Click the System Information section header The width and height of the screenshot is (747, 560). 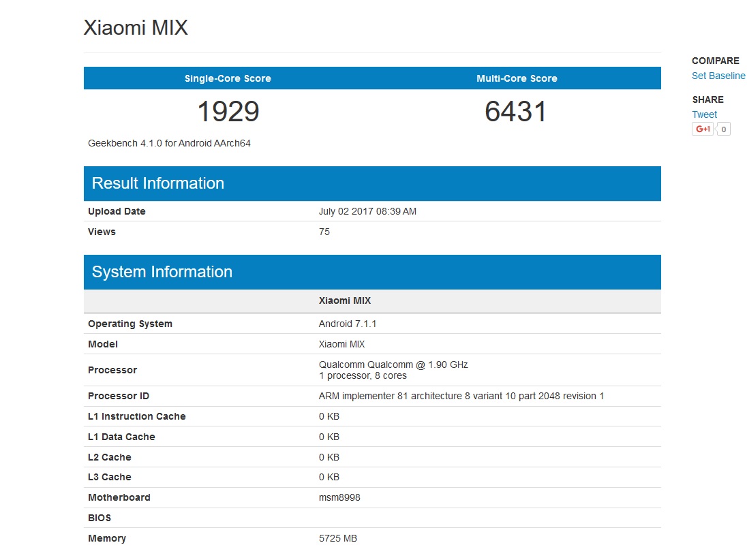(372, 272)
